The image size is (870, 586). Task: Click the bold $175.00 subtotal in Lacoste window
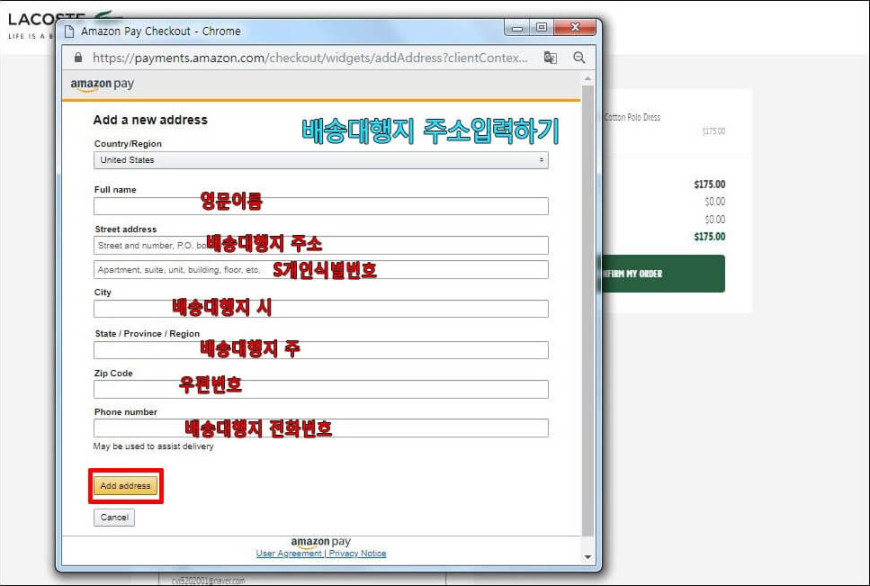[710, 184]
